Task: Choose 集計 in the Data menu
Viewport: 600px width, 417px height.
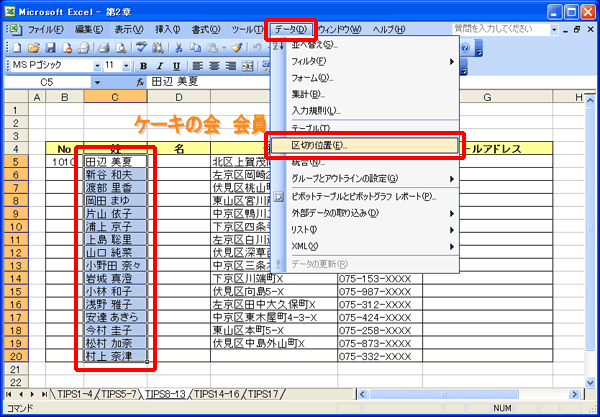Action: [365, 94]
